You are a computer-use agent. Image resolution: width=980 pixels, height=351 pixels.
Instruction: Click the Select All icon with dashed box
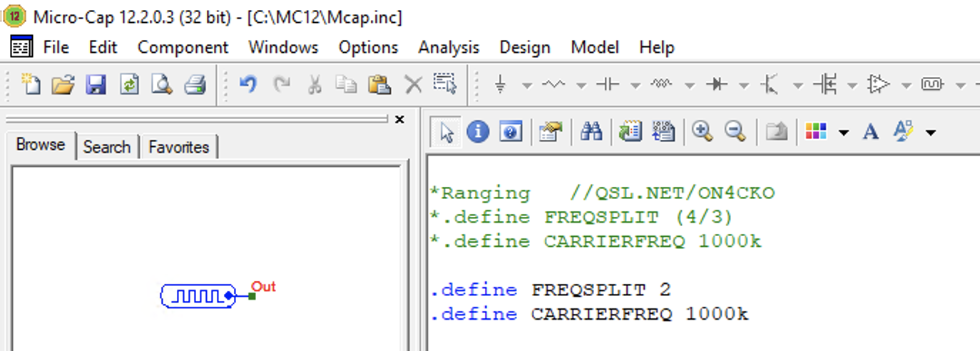445,84
